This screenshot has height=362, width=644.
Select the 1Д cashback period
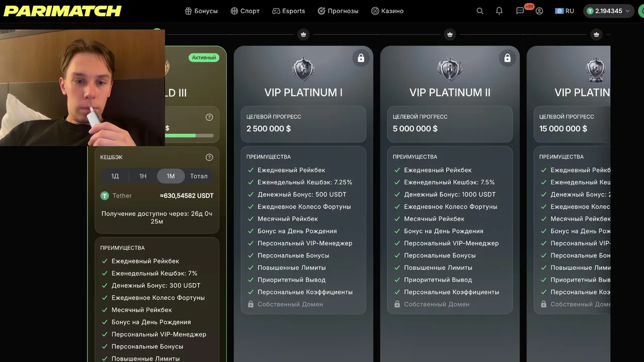click(x=115, y=176)
